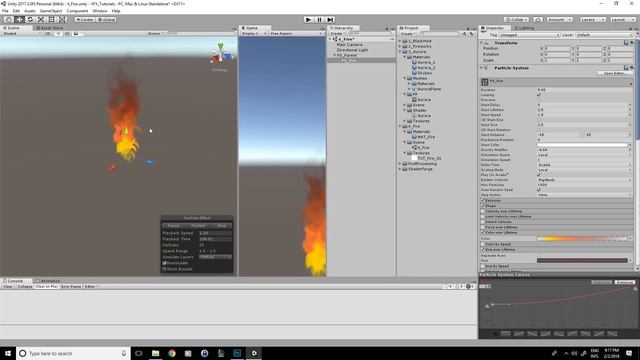Click the PS_Fire particle module icon
640x360 pixels.
click(484, 82)
